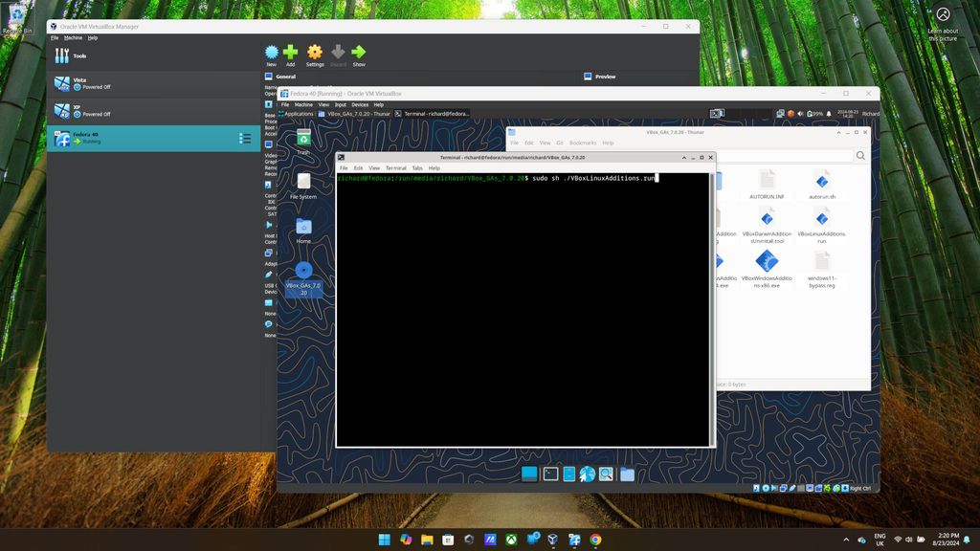The image size is (980, 551).
Task: Open Home folder icon on Fedora desktop
Action: click(303, 231)
